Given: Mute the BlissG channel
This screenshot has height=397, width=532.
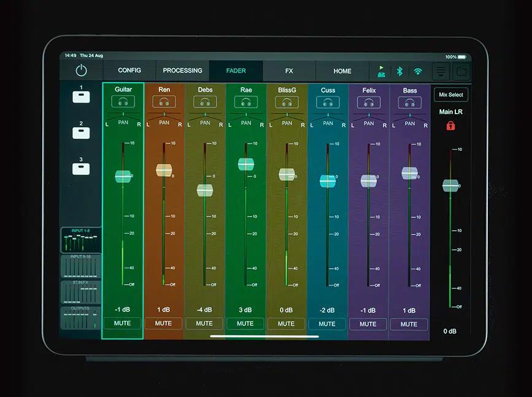Looking at the screenshot, I should click(286, 323).
